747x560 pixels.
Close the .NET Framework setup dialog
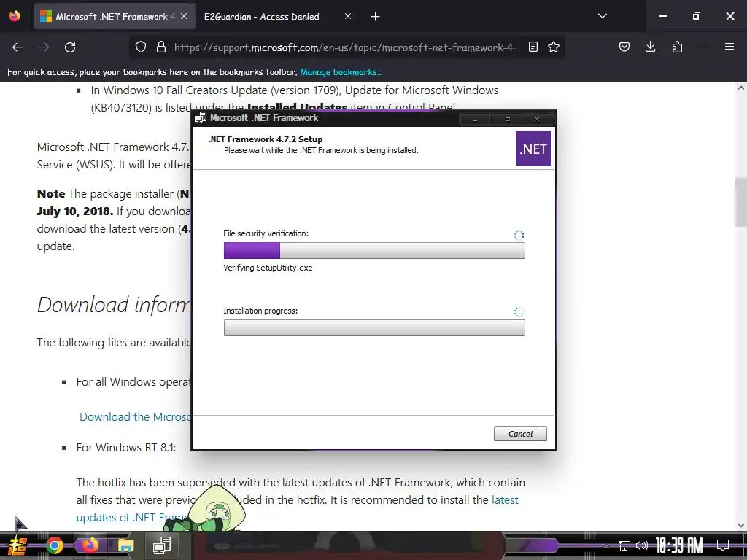tap(537, 119)
